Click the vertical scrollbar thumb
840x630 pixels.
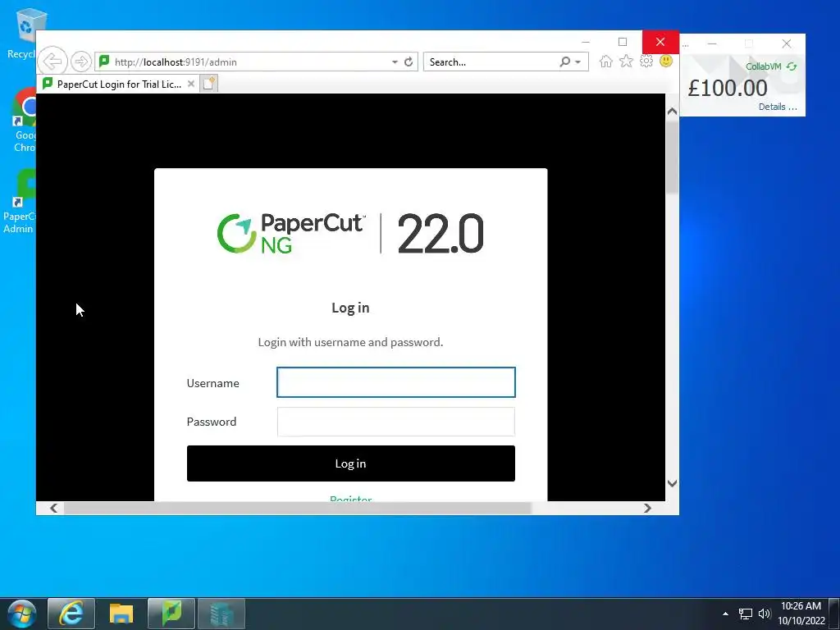click(673, 156)
